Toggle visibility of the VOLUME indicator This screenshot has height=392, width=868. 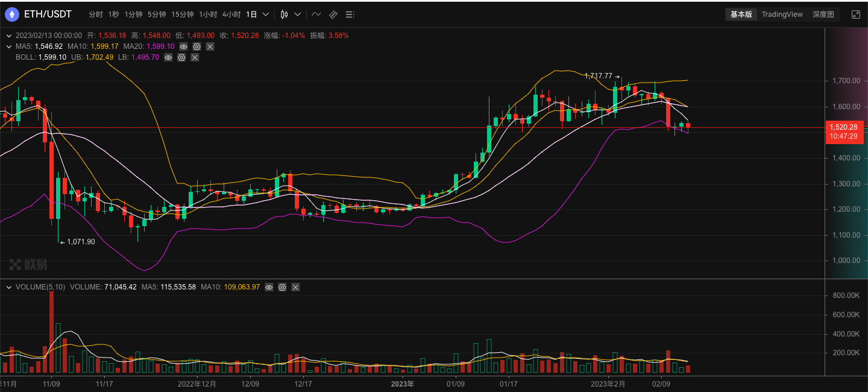[x=269, y=287]
